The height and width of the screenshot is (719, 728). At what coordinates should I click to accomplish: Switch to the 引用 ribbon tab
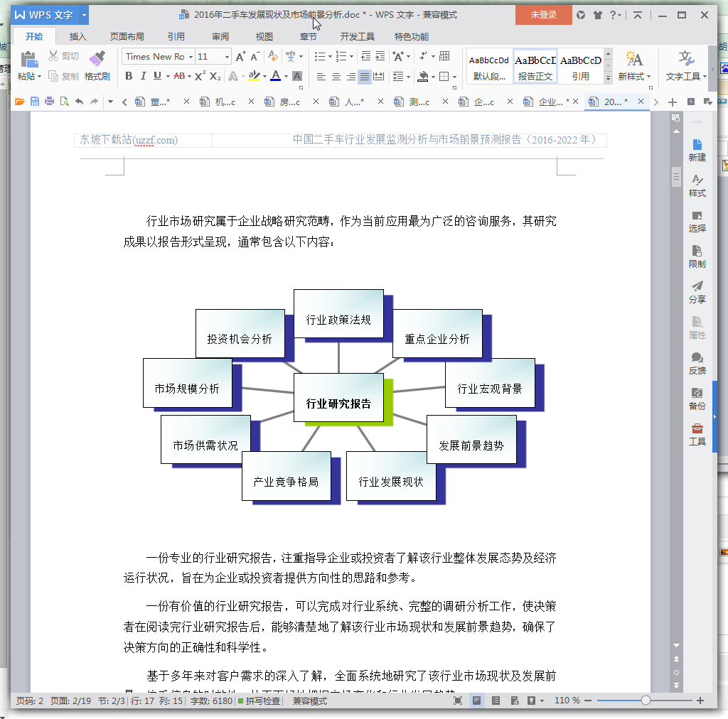pos(176,37)
